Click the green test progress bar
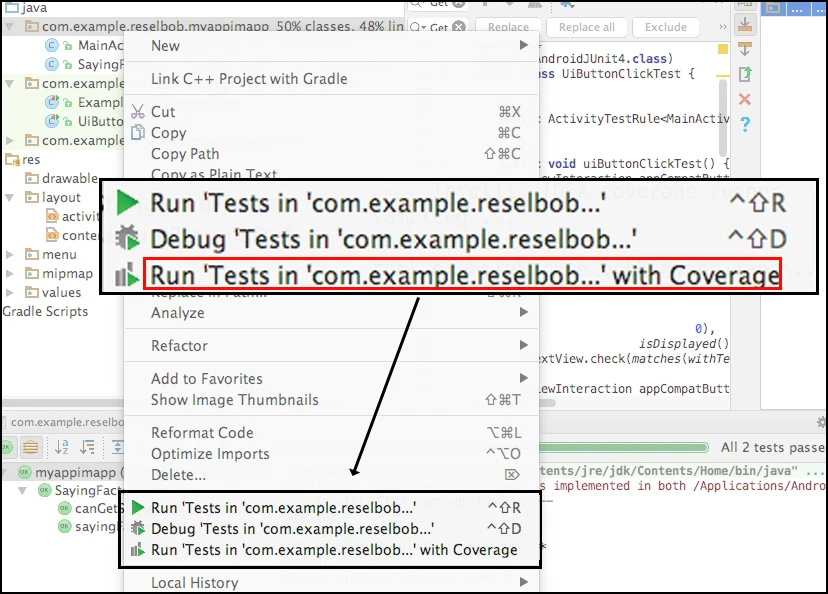828x594 pixels. point(623,448)
